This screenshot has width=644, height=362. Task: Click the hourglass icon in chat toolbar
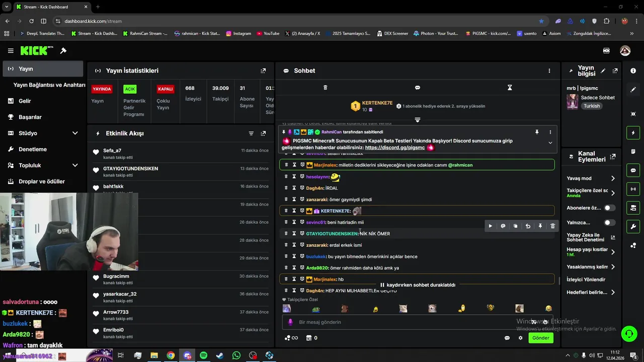509,87
